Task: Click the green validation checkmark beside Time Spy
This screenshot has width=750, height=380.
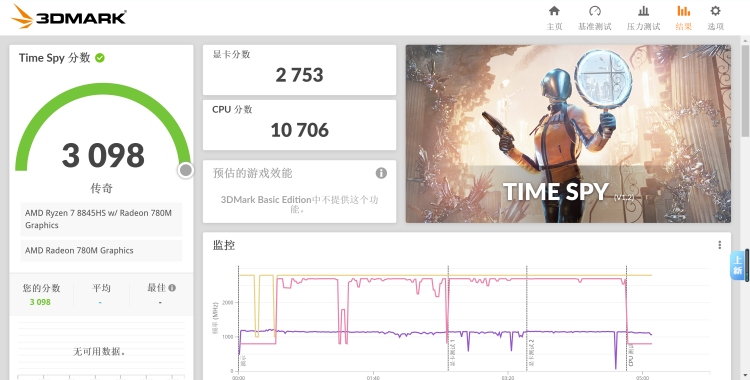Action: [99, 58]
